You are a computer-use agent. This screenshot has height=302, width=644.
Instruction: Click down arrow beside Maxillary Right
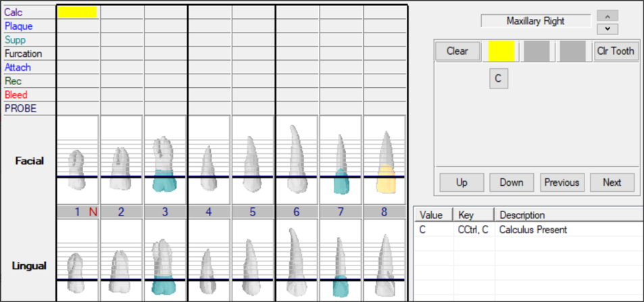607,28
